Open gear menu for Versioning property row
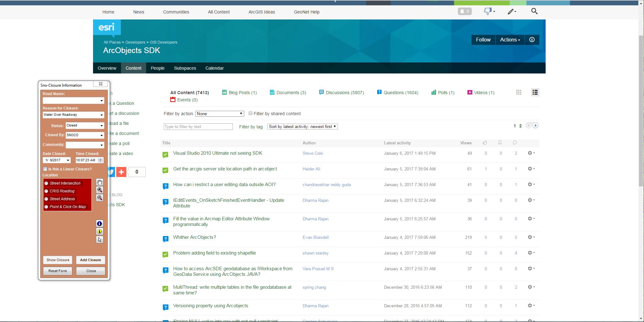 pyautogui.click(x=531, y=306)
